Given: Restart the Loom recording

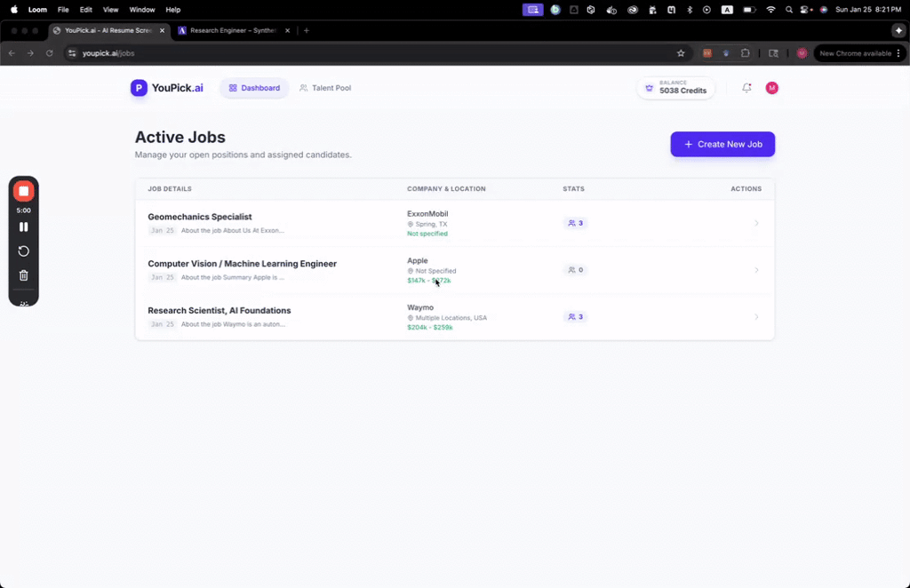Looking at the screenshot, I should [24, 251].
